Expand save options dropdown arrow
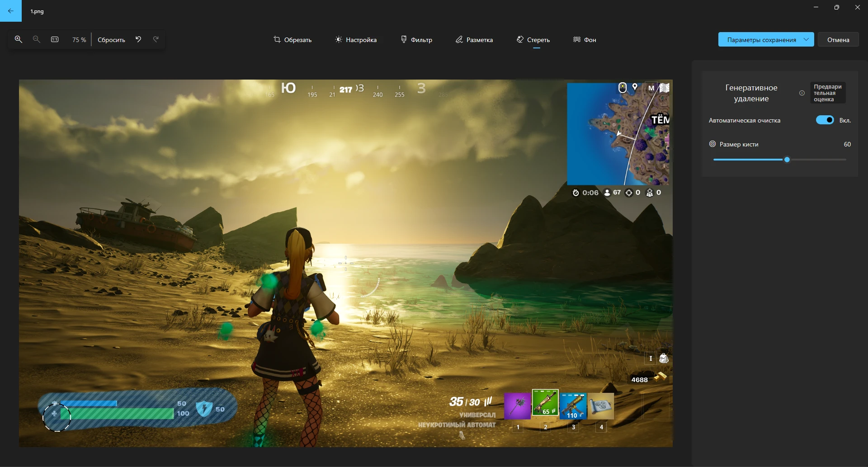The height and width of the screenshot is (467, 868). click(x=806, y=39)
